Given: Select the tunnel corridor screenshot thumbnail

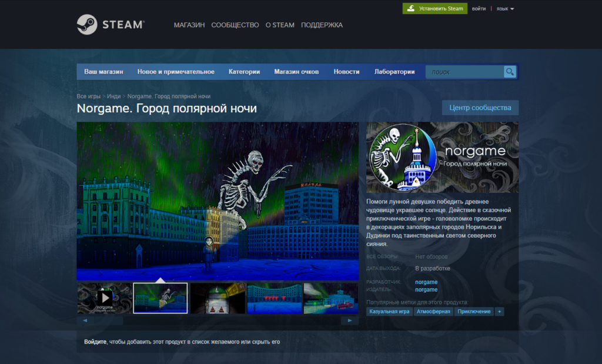Looking at the screenshot, I should pyautogui.click(x=218, y=298).
